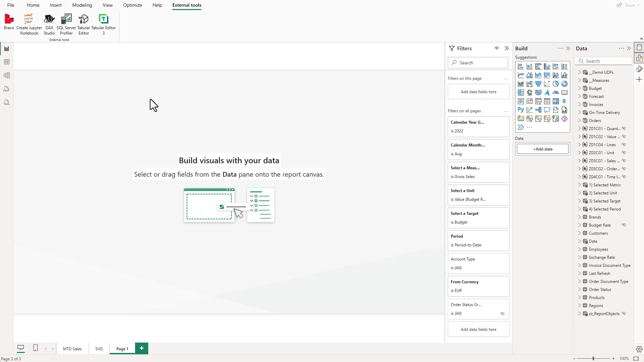644x362 pixels.
Task: Open Calendar Year filter card
Action: 478,127
